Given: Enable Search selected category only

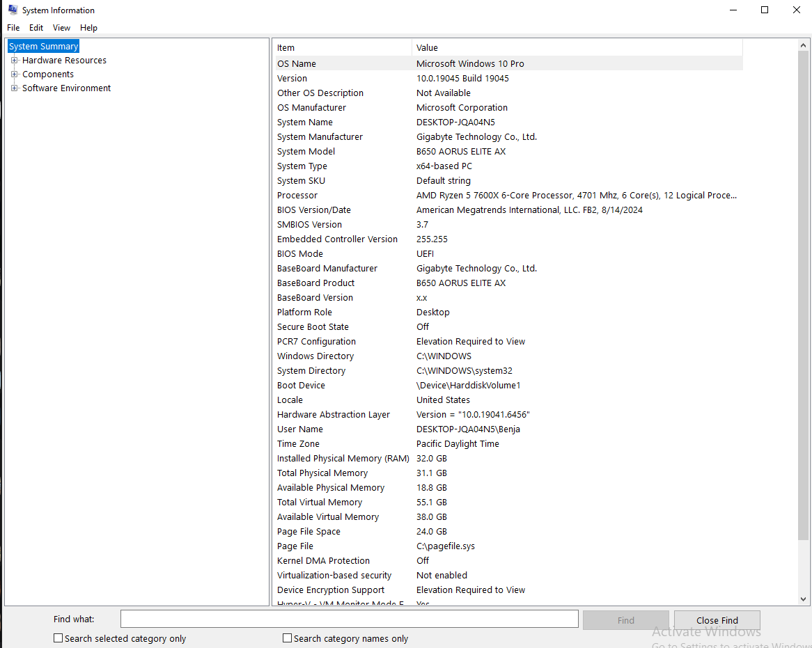Looking at the screenshot, I should (x=58, y=638).
